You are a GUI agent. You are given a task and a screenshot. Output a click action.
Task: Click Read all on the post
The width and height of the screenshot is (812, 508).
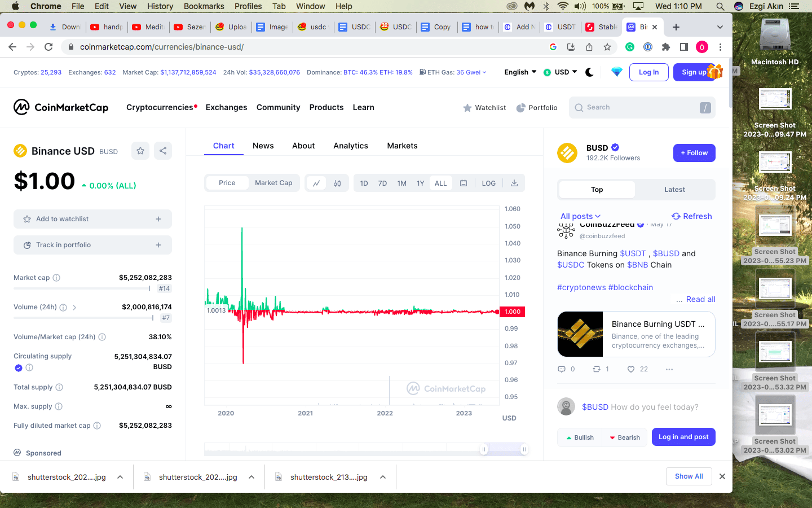pos(701,299)
